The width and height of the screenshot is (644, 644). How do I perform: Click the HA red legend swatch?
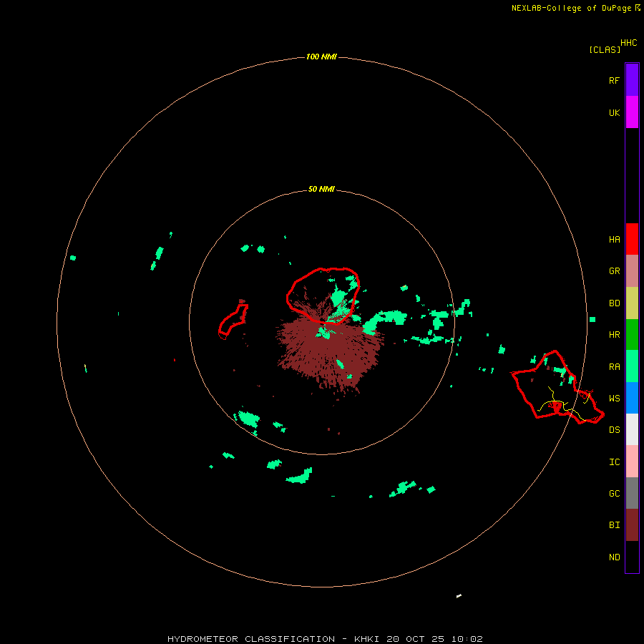632,239
